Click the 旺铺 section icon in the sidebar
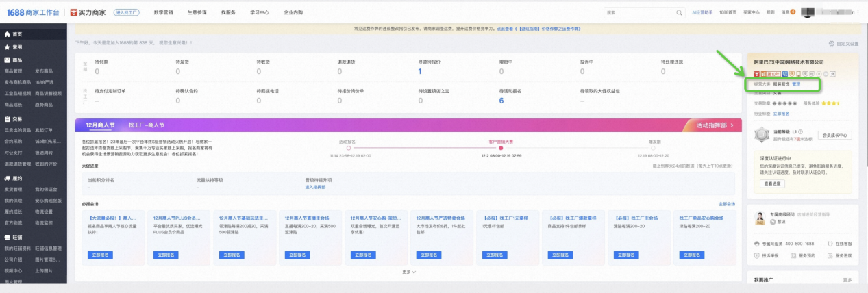Viewport: 868px width, 293px height. (8, 238)
